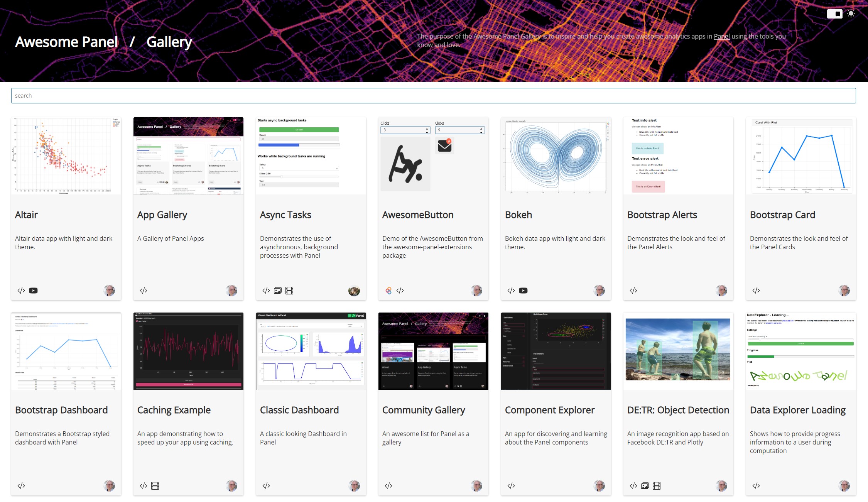The height and width of the screenshot is (502, 868).
Task: Open the Community Gallery card title
Action: tap(423, 410)
